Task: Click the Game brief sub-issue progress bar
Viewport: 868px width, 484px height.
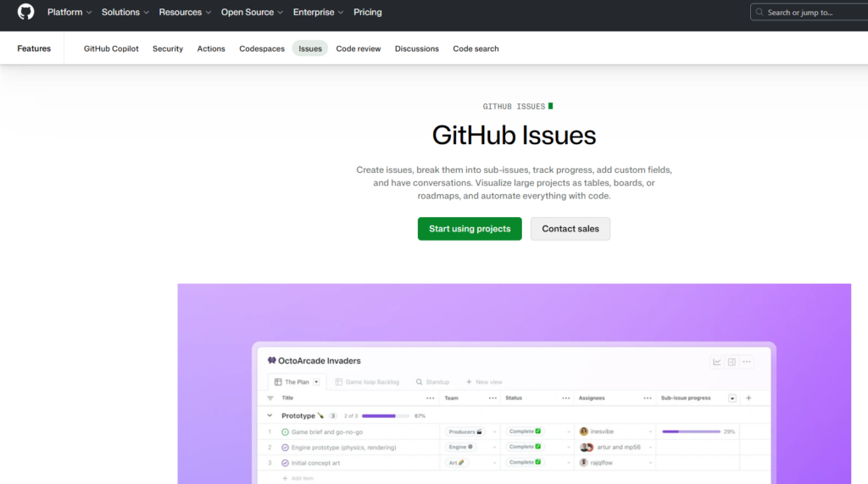Action: (x=691, y=432)
